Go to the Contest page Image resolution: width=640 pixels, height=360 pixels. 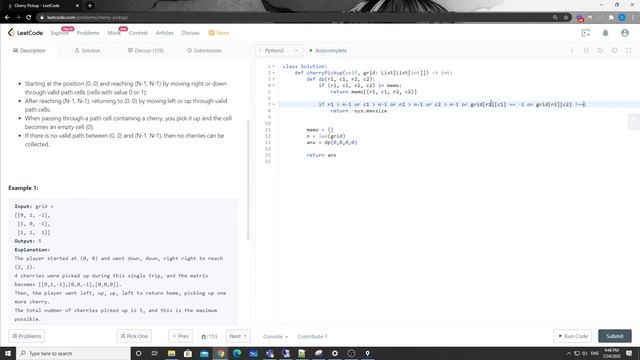coord(138,33)
